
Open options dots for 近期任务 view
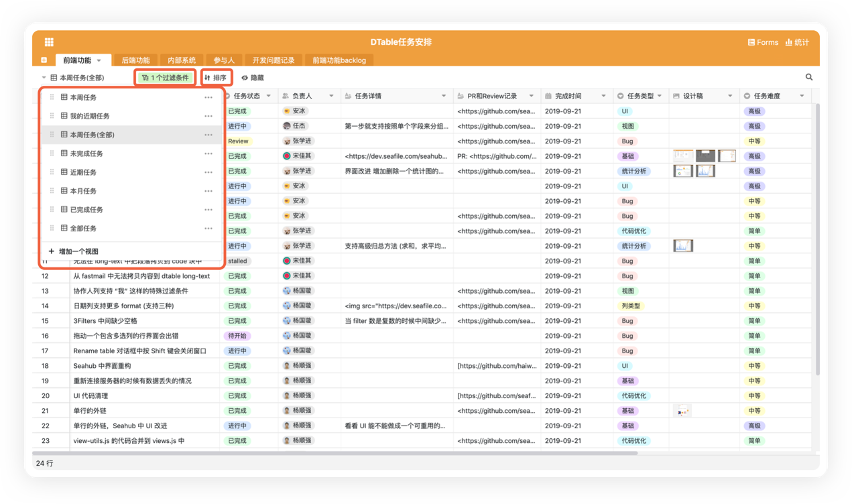click(208, 173)
